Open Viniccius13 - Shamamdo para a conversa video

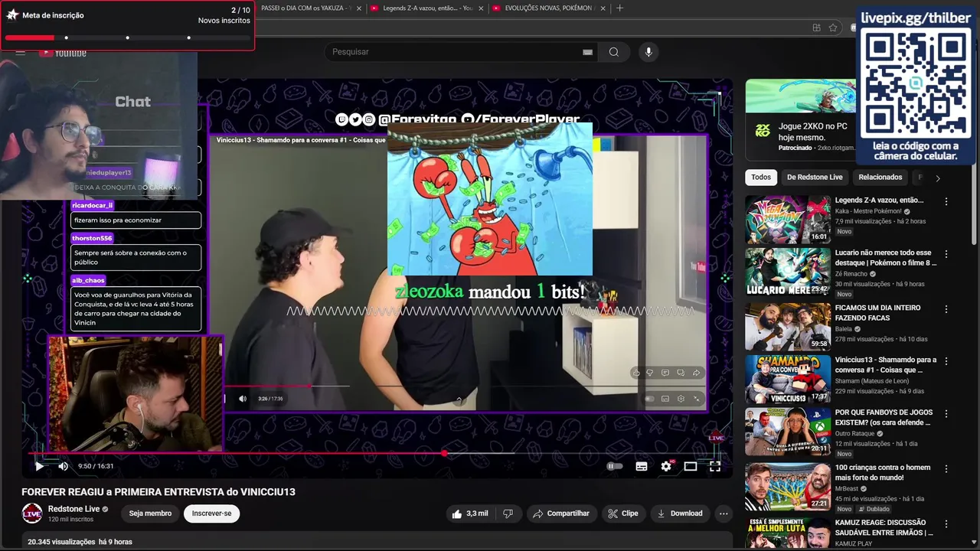886,364
